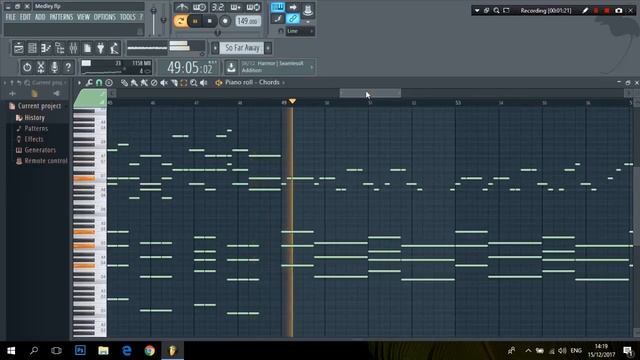Viewport: 640px width, 360px height.
Task: Toggle the 3.2 countdown before recording
Action: coord(218,7)
